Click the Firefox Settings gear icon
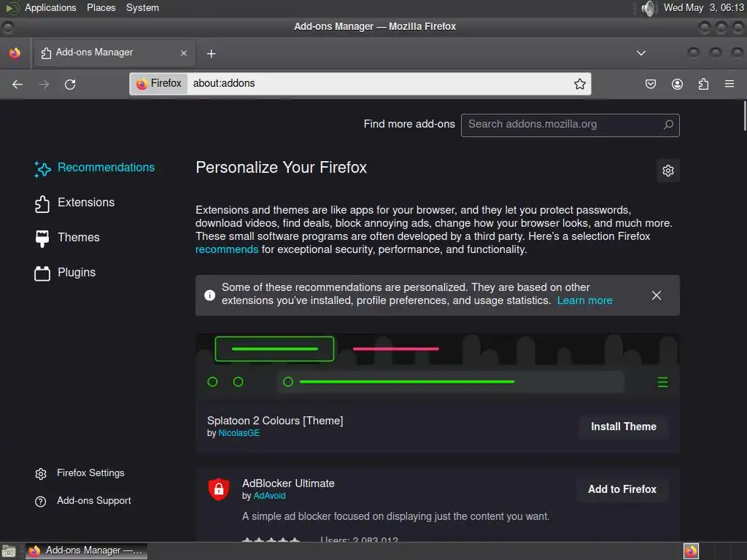This screenshot has height=560, width=747. click(x=41, y=474)
